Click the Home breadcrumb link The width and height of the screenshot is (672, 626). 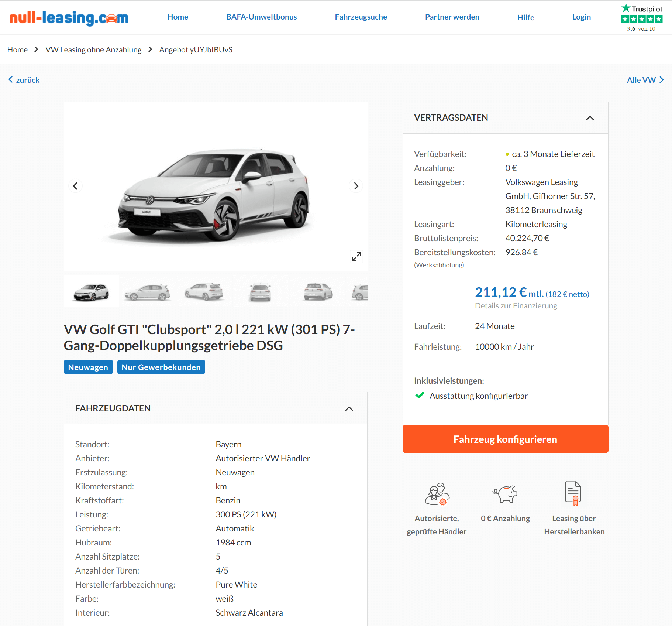click(17, 49)
